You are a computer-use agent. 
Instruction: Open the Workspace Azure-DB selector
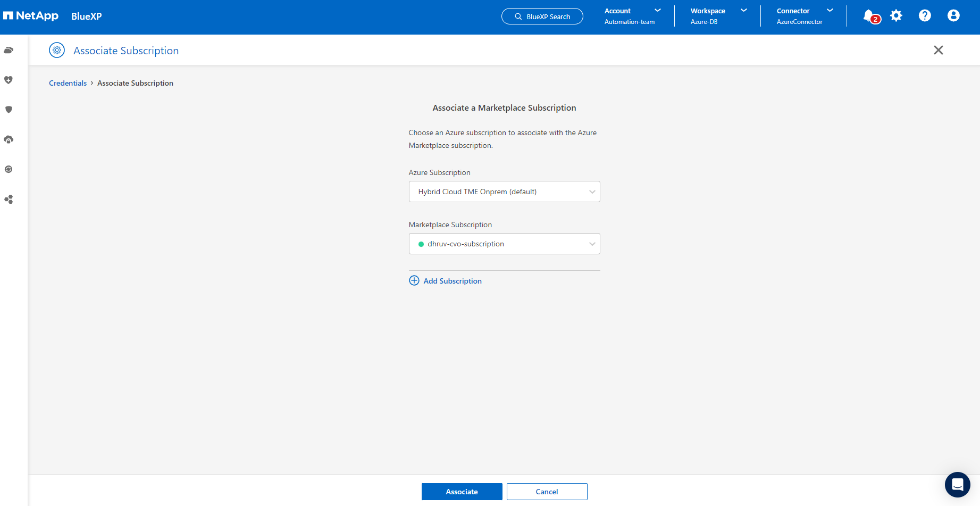pyautogui.click(x=718, y=16)
